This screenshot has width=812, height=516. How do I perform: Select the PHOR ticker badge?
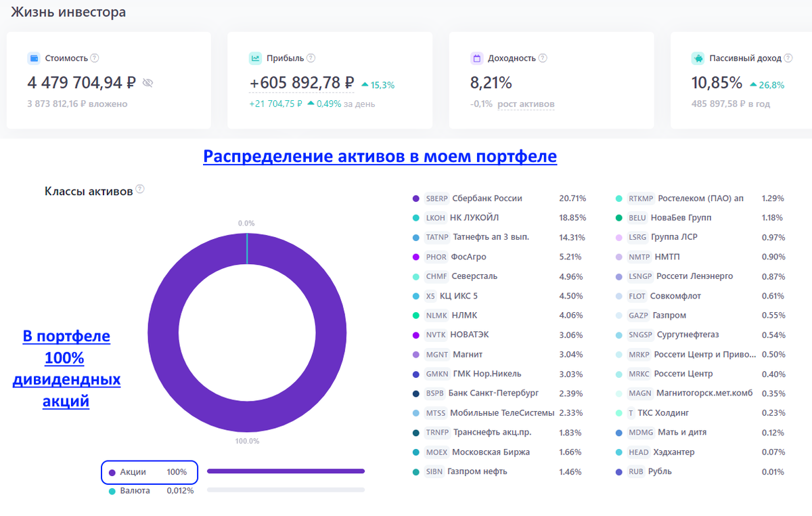coord(436,257)
